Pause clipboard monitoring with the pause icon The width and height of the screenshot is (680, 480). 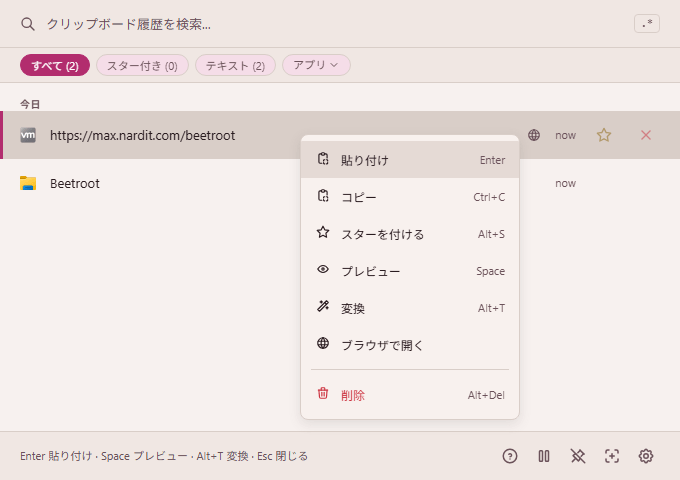click(544, 456)
